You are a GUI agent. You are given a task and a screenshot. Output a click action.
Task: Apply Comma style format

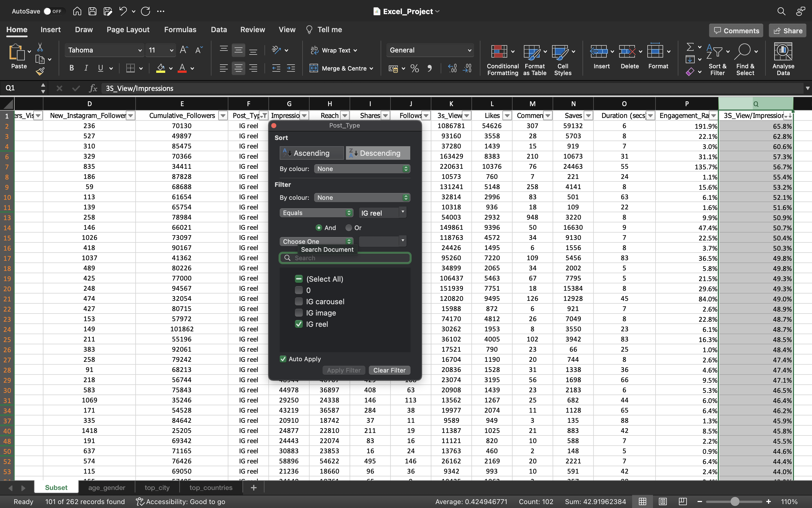click(x=429, y=69)
